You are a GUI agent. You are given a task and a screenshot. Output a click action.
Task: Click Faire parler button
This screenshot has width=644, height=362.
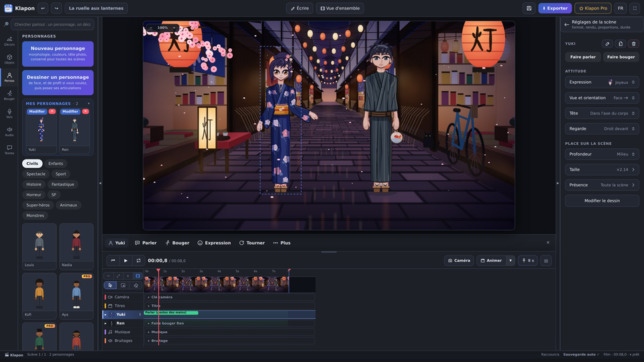point(583,57)
